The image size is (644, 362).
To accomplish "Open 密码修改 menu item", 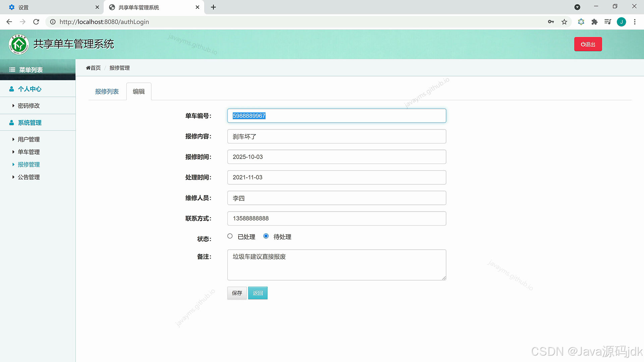I will 29,106.
